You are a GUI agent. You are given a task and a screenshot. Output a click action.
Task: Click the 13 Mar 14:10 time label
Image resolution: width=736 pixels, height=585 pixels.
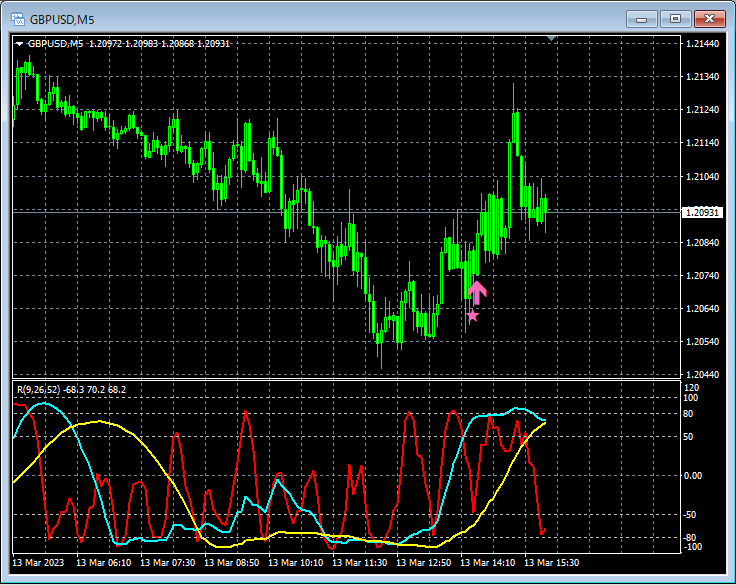pyautogui.click(x=487, y=562)
